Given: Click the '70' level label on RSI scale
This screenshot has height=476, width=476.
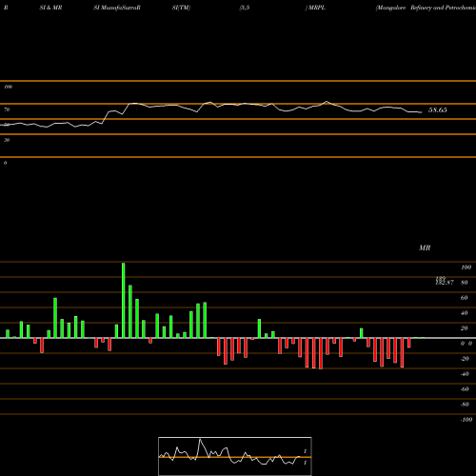Looking at the screenshot, I should click(7, 109).
